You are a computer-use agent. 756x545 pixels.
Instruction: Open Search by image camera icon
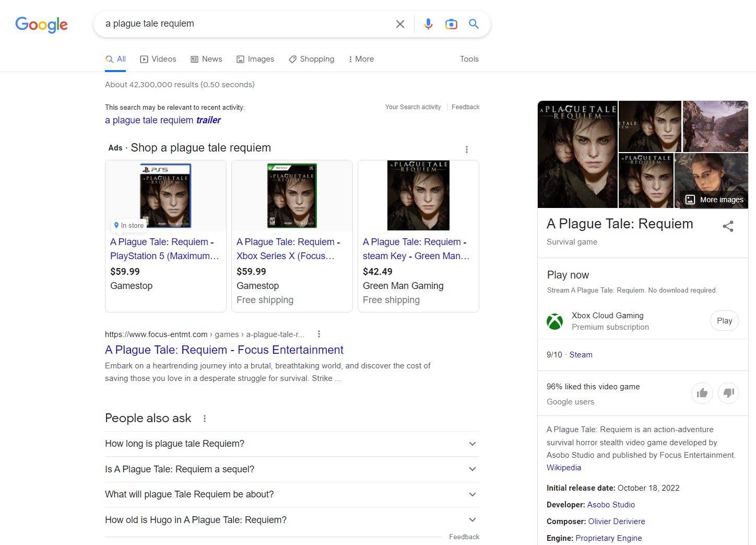point(451,24)
